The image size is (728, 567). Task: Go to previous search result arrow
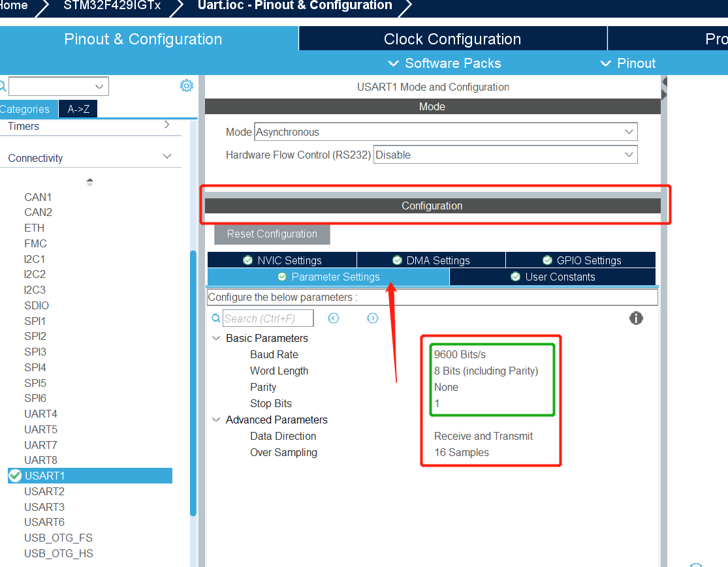334,318
